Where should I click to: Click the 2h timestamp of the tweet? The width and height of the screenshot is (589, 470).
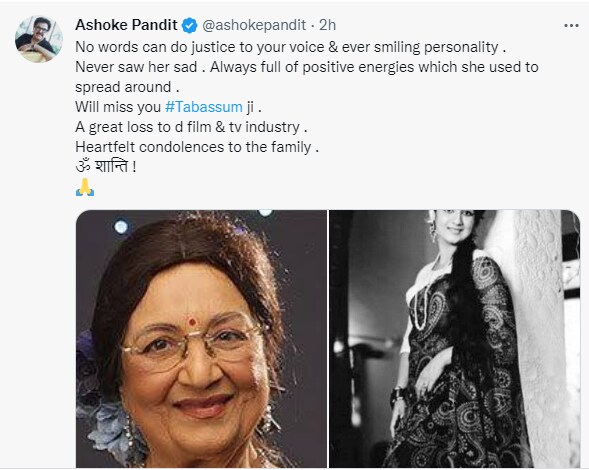pyautogui.click(x=327, y=25)
